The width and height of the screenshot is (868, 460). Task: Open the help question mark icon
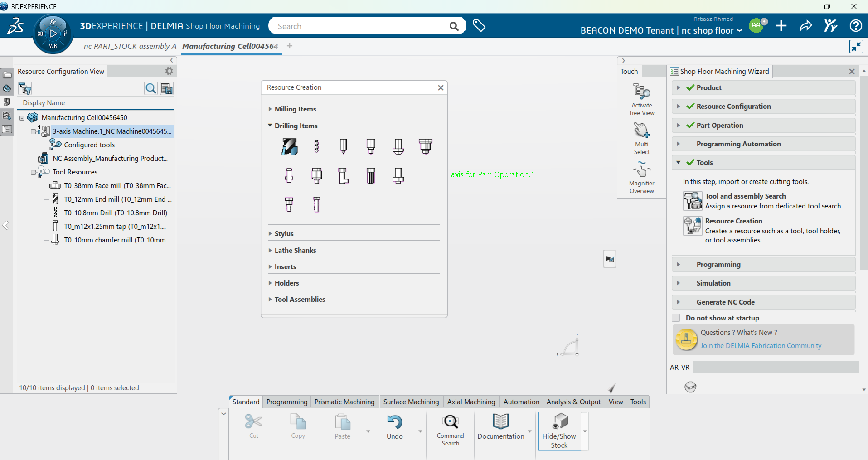coord(856,26)
